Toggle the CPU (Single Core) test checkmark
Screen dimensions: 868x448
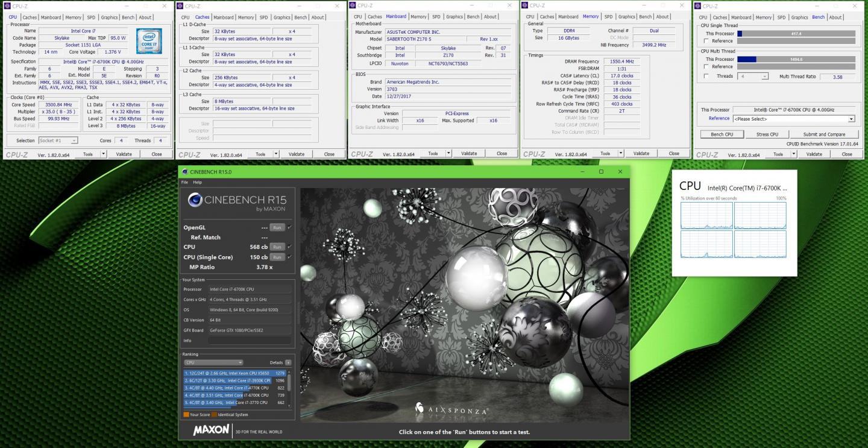pos(290,257)
